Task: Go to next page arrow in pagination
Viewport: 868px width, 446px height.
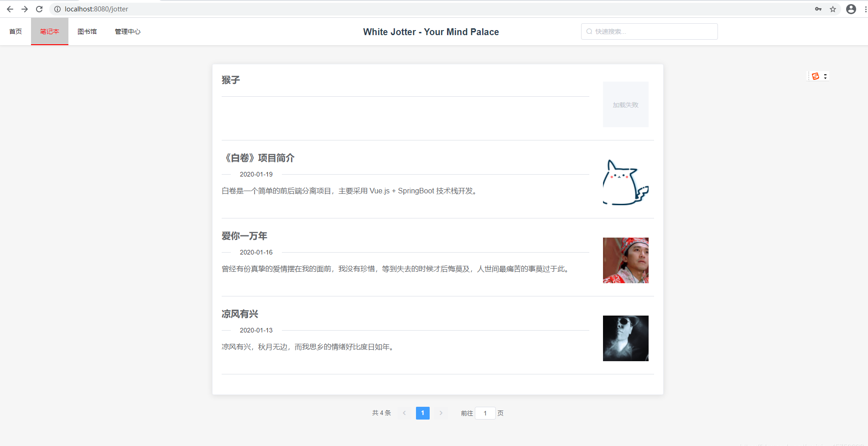Action: (441, 413)
